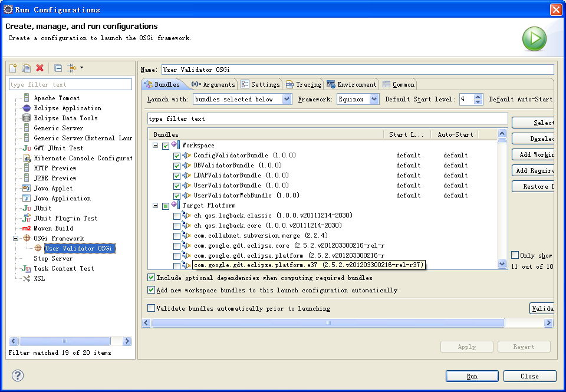Click the Duplicate configuration icon
This screenshot has height=392, width=566.
[x=26, y=68]
